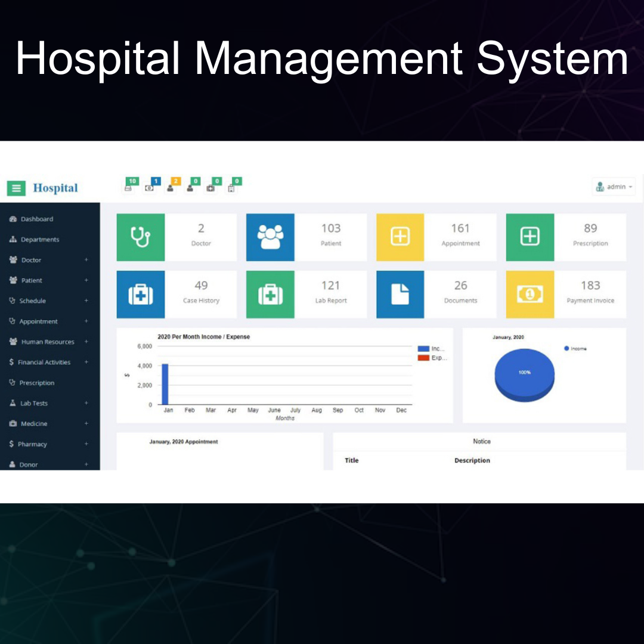Select the blue Case History medkit icon
This screenshot has width=644, height=644.
pyautogui.click(x=141, y=295)
